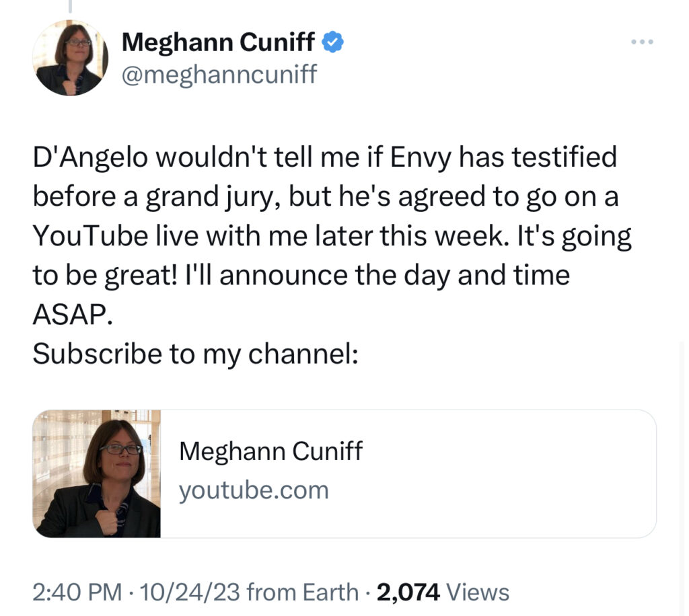Screen dimensions: 689x616
Task: Click the "from Earth" location label
Action: pyautogui.click(x=303, y=592)
